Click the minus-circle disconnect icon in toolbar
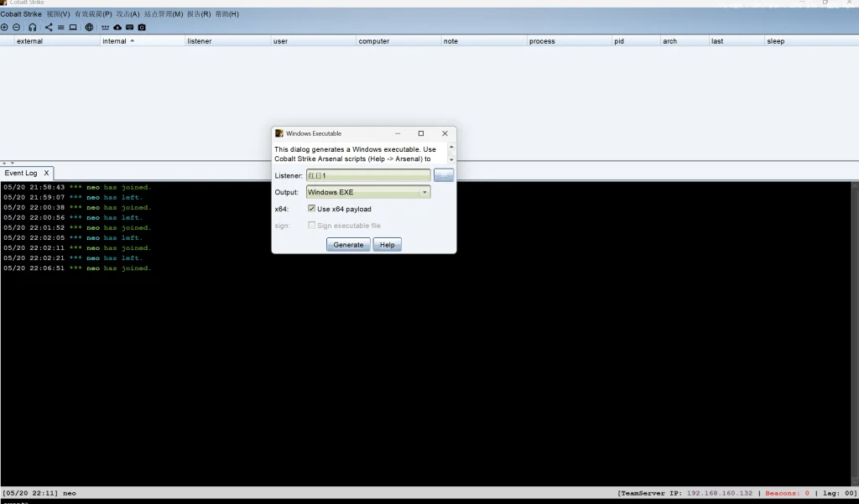This screenshot has width=859, height=504. click(x=17, y=28)
